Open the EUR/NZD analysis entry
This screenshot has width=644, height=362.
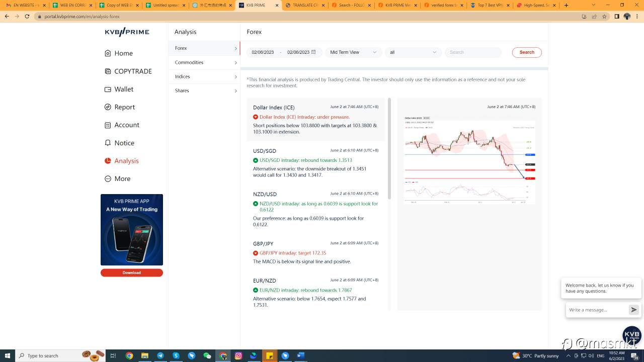(x=316, y=292)
